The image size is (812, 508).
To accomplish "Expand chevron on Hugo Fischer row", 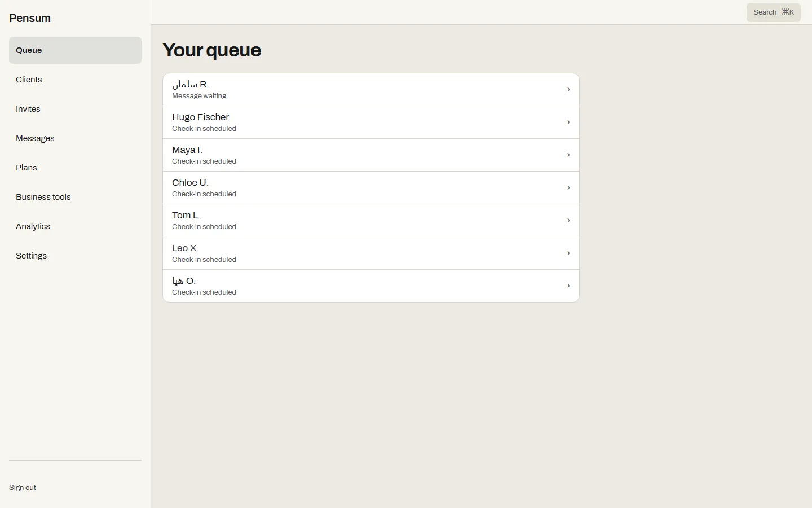I will pos(568,122).
